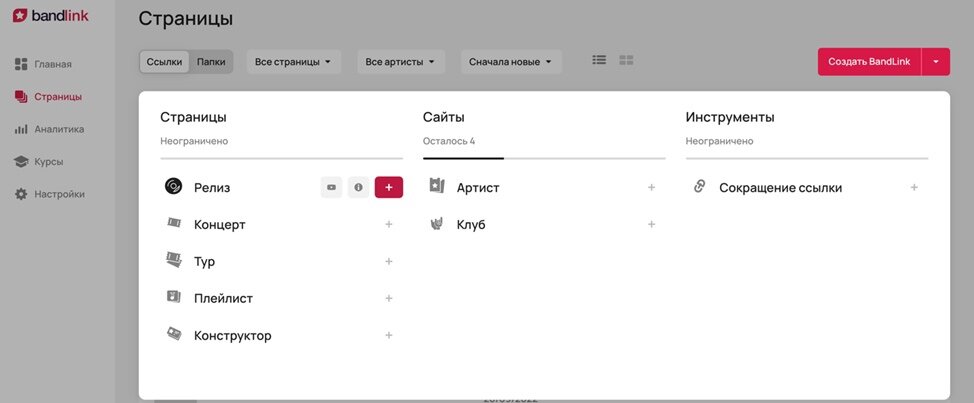The width and height of the screenshot is (974, 403).
Task: Switch to list view
Action: 599,60
